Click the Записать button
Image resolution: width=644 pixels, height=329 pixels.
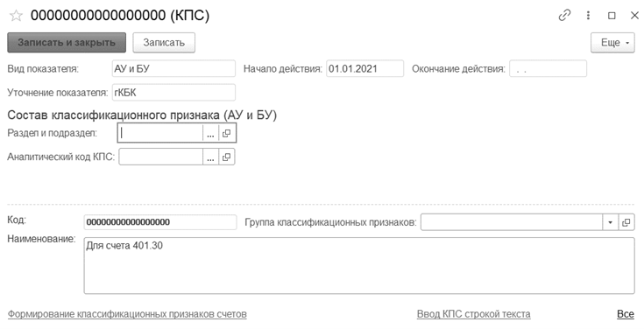point(164,43)
